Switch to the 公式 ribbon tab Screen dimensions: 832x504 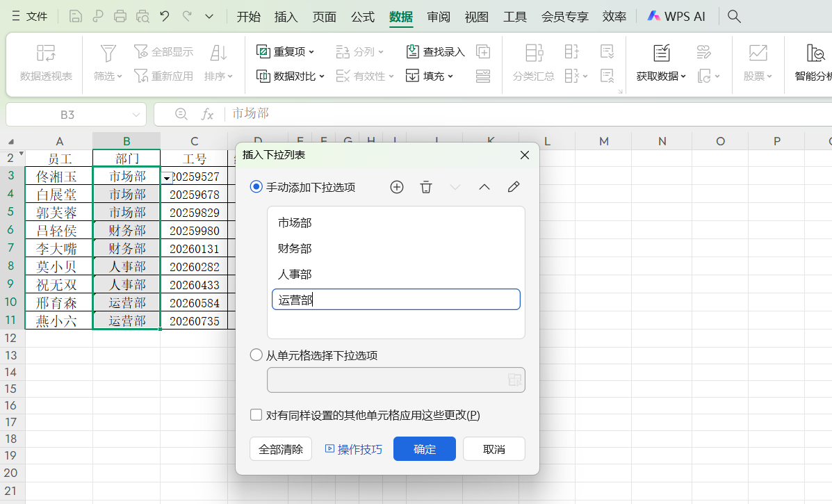362,16
